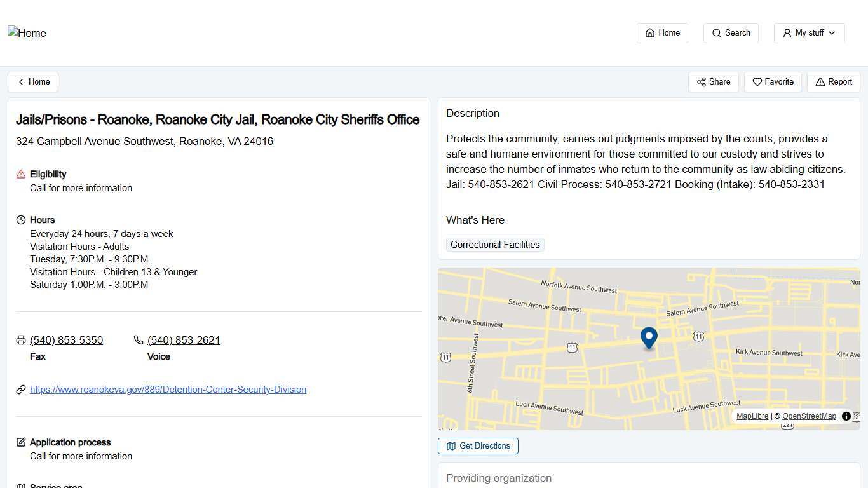Click the search magnifier icon

coord(717,33)
